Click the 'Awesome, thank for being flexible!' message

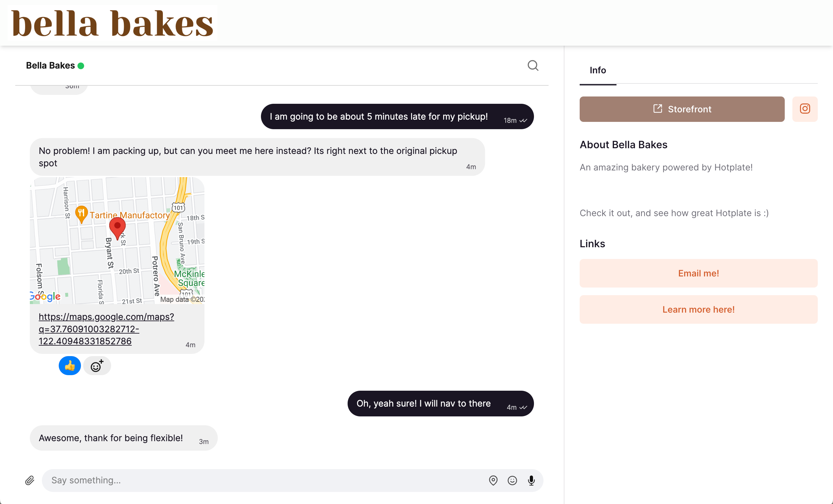[x=110, y=438]
